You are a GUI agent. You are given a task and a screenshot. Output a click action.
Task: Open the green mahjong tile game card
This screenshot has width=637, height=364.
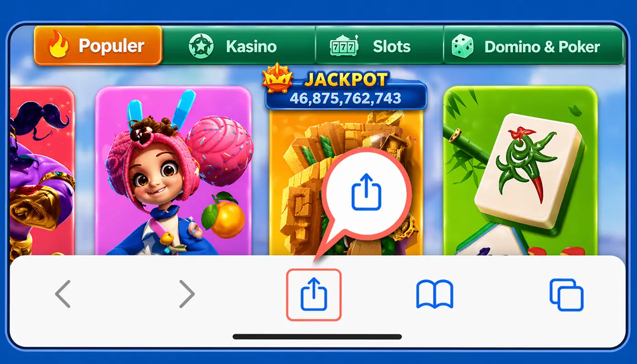520,171
